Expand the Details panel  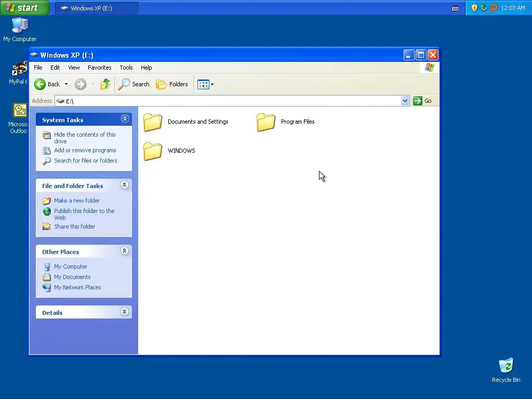click(x=125, y=312)
